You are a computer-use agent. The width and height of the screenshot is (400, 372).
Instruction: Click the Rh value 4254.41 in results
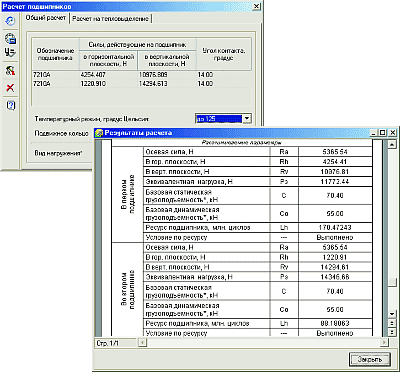(x=335, y=162)
